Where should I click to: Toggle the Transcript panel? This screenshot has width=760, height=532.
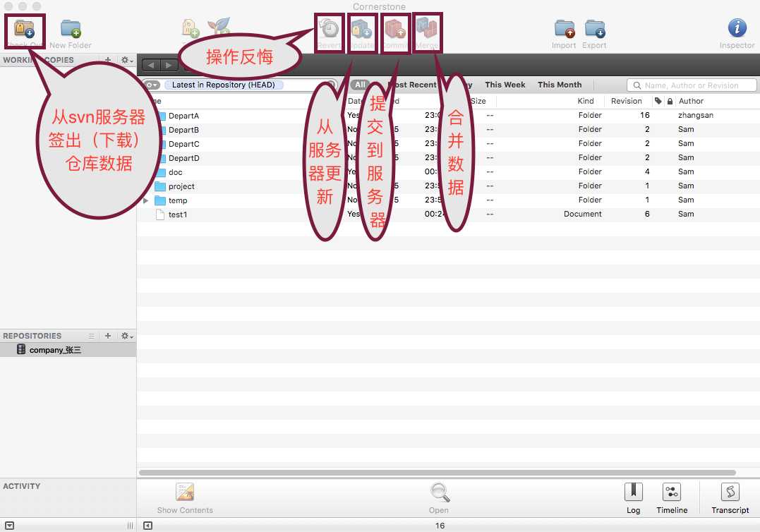click(730, 499)
